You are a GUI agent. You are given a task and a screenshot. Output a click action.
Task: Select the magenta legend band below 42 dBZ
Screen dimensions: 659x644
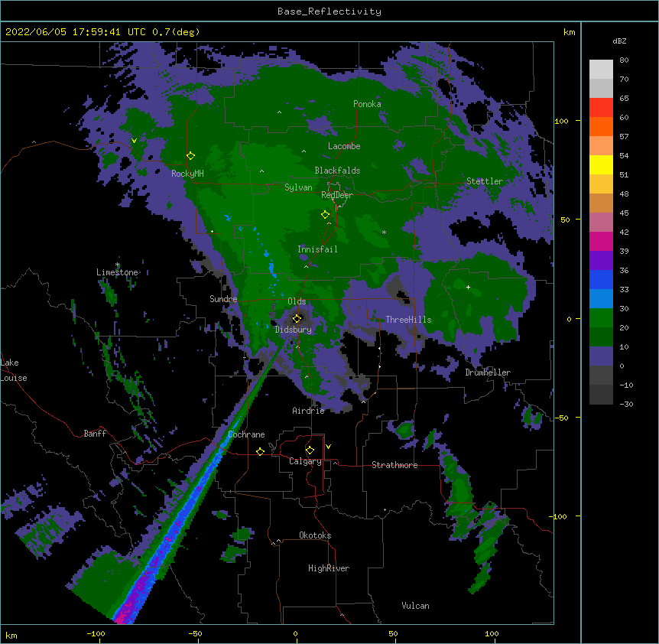pyautogui.click(x=601, y=241)
